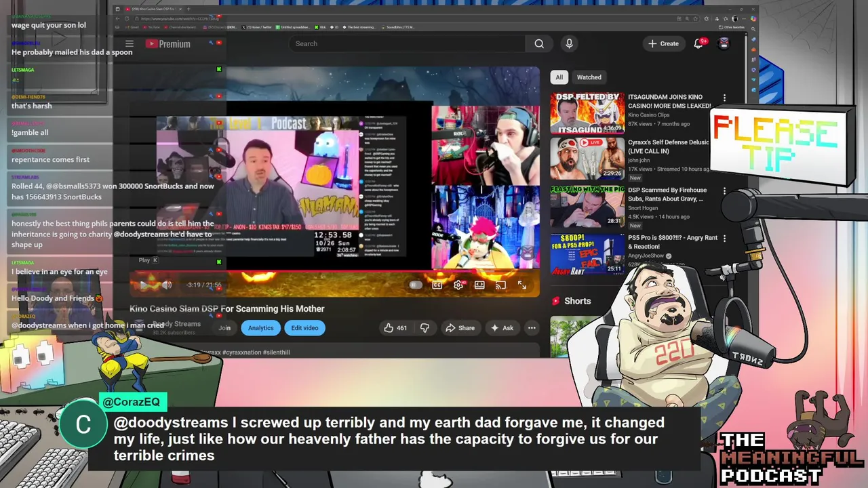The height and width of the screenshot is (488, 868).
Task: Click the Doody Streams channel name
Action: click(176, 324)
